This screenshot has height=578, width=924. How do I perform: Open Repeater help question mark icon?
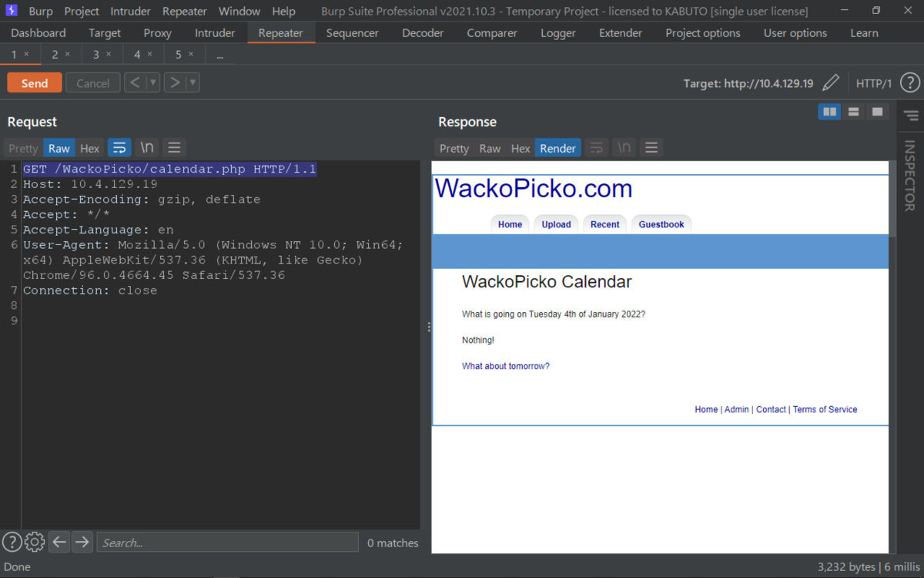click(x=909, y=83)
